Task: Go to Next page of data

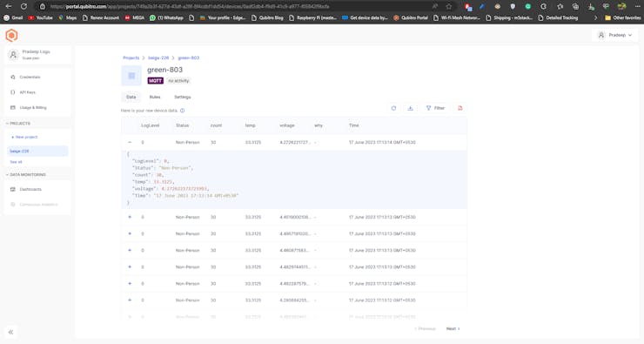Action: click(x=453, y=329)
